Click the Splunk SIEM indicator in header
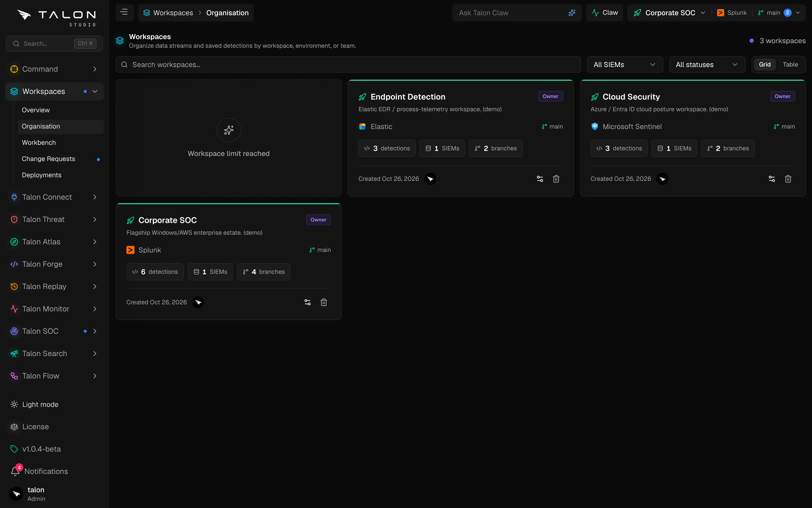 click(x=732, y=13)
